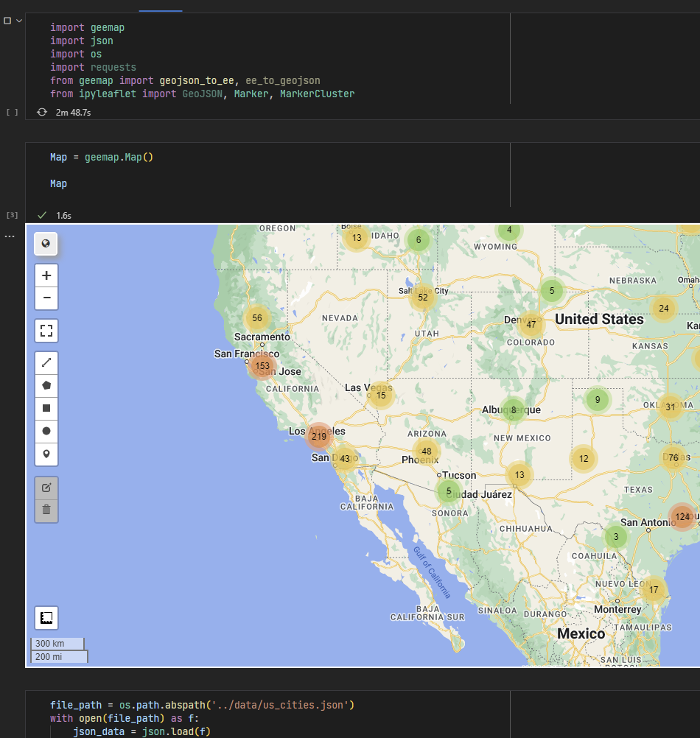Select the draw polyline tool

[x=46, y=362]
